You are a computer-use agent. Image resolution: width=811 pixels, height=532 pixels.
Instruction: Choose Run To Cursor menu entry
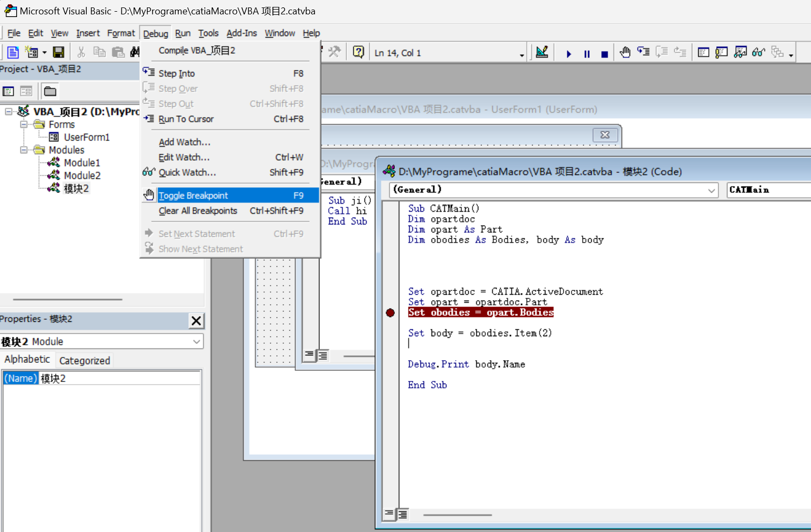coord(230,119)
